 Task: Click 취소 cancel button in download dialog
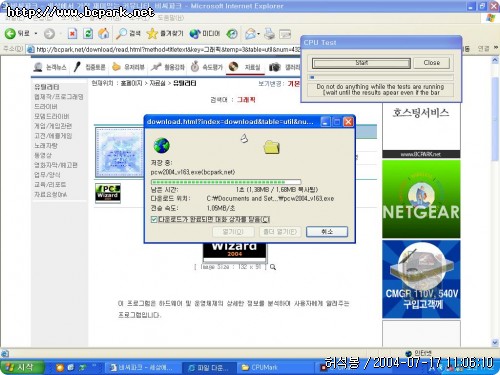click(x=327, y=232)
